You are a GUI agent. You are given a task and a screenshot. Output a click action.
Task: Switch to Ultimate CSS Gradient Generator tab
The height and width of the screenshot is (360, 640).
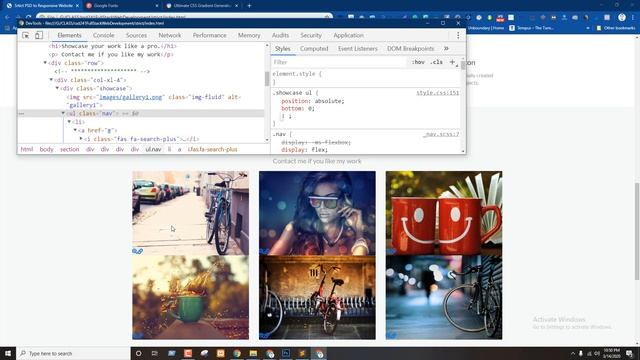(202, 6)
